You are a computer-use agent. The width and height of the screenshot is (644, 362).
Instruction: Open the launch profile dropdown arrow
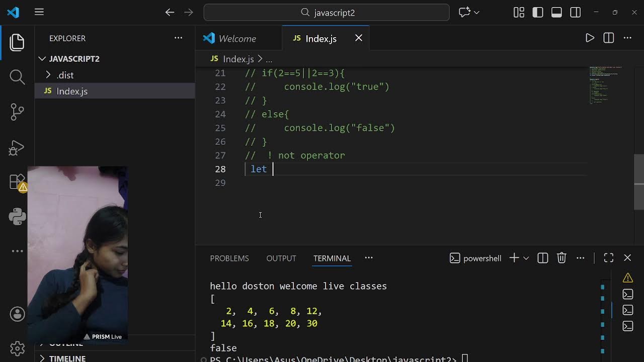click(x=526, y=258)
